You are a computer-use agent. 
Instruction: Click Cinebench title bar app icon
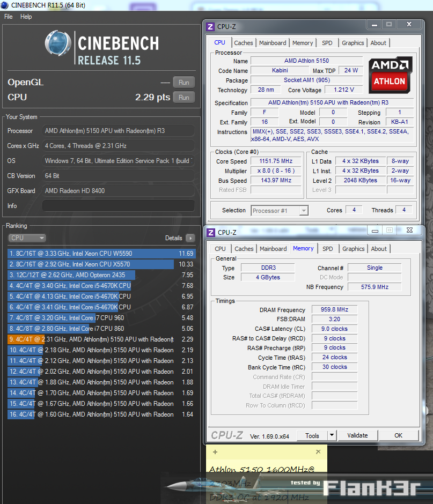click(x=4, y=5)
